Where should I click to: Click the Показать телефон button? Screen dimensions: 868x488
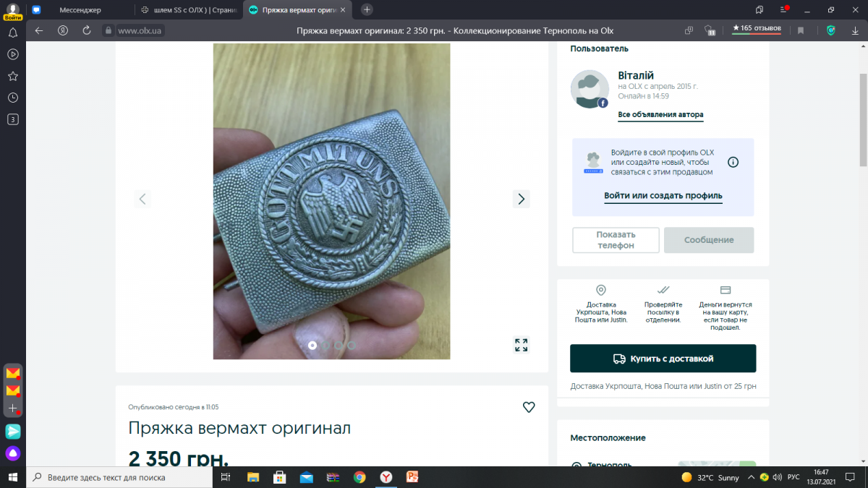pos(616,240)
